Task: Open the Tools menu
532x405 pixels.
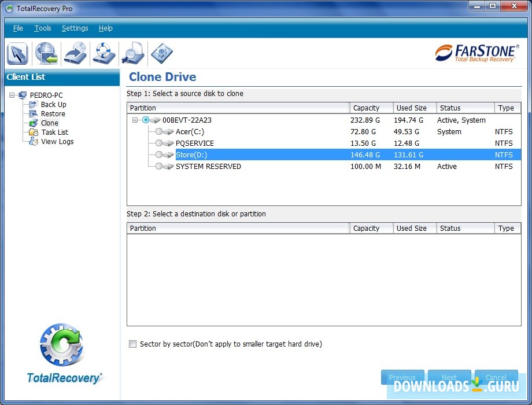Action: tap(42, 28)
